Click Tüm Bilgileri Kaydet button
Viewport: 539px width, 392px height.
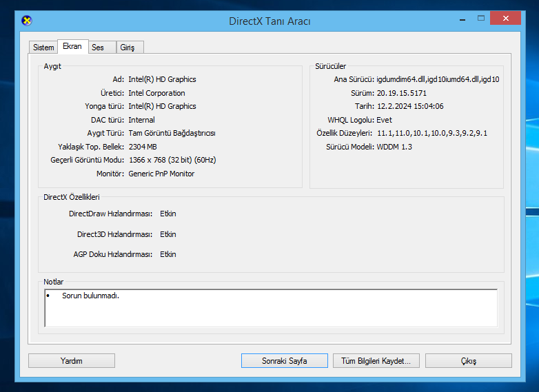click(376, 361)
